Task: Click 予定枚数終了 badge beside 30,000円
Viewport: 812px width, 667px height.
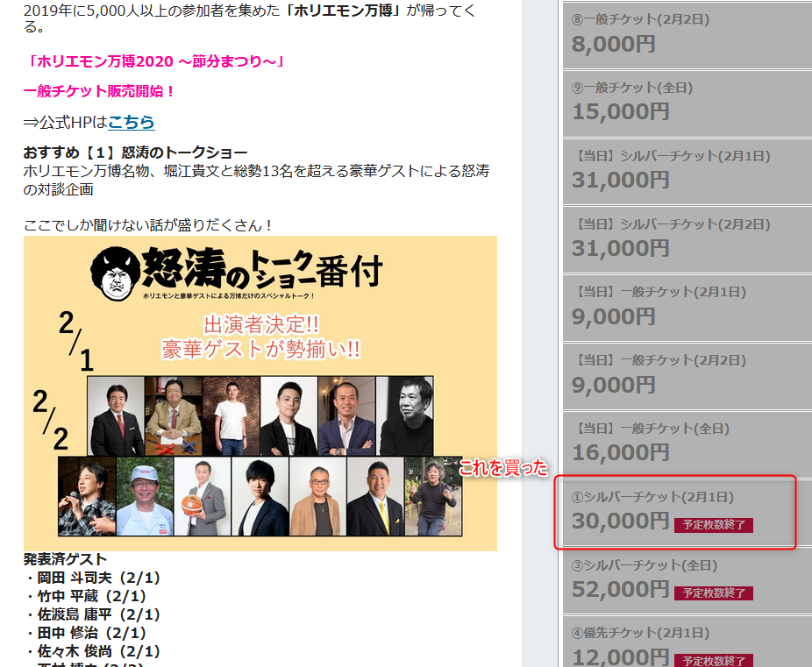Action: click(x=713, y=525)
